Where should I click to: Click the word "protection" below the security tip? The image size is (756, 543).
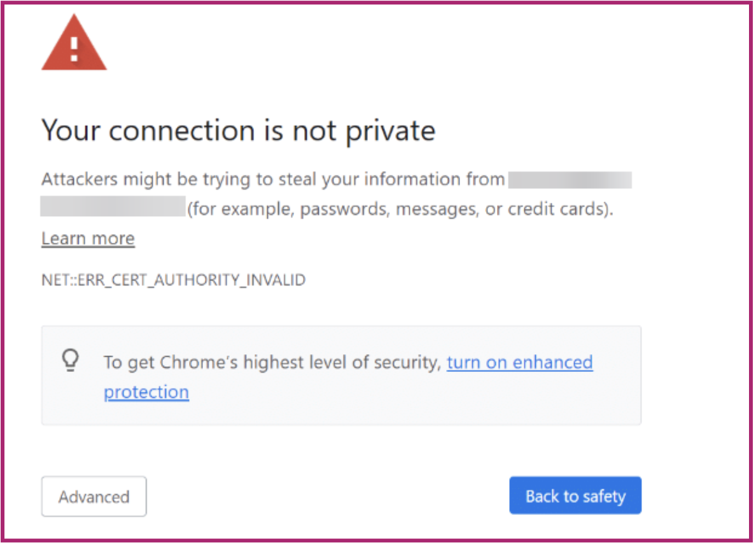146,392
